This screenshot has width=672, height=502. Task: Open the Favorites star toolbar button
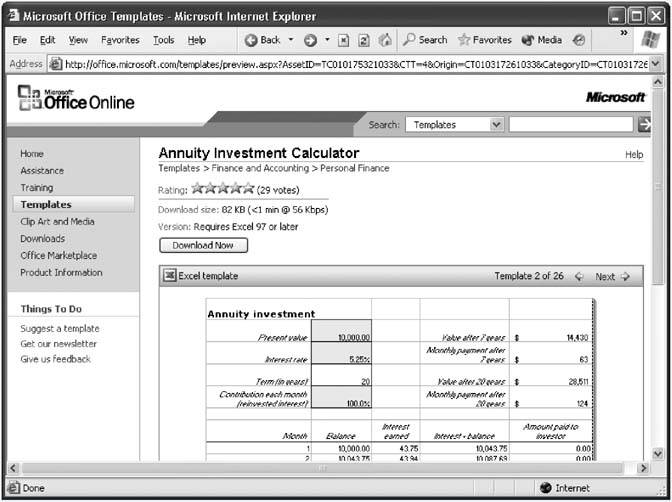pos(485,40)
